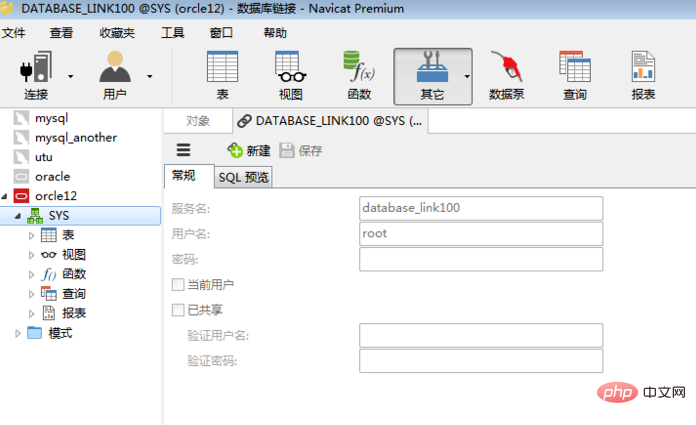Open the 查看 menu

click(x=61, y=33)
